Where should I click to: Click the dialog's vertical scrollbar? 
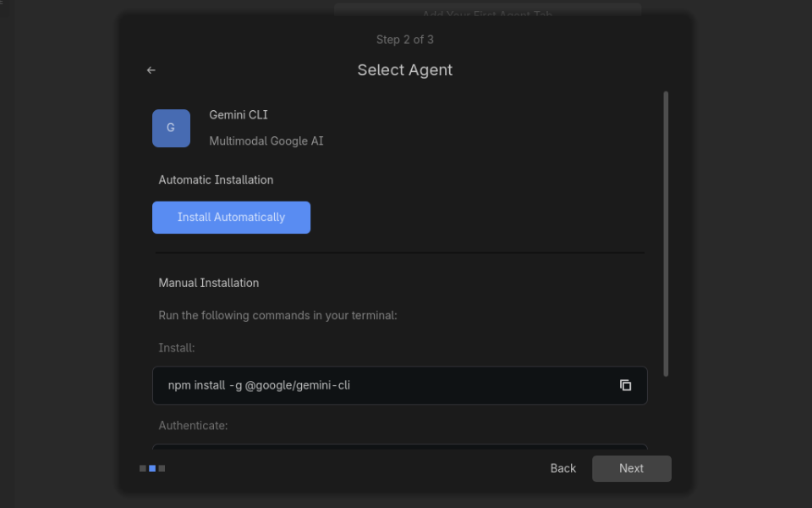pos(666,234)
